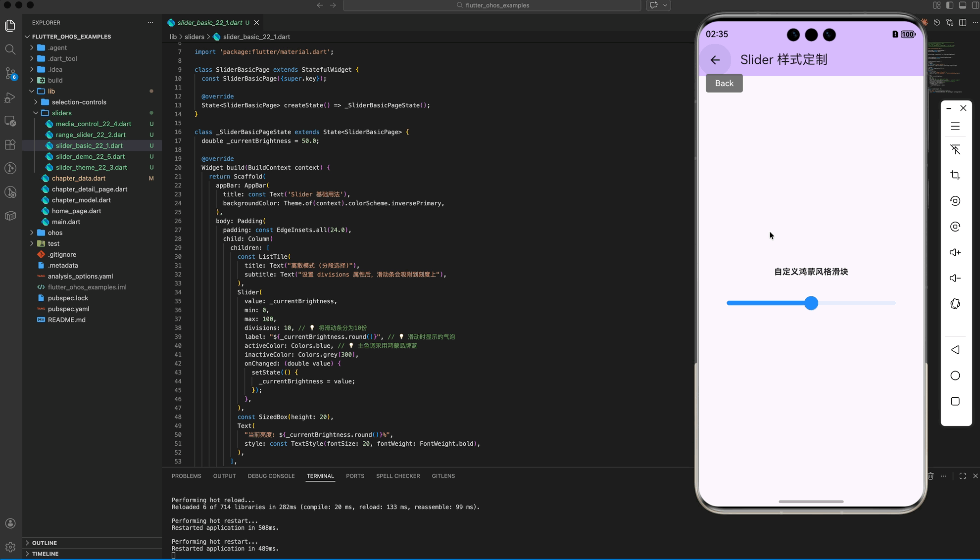Open Remote Explorer in activity bar
Viewport: 980px width, 560px height.
pos(10,121)
